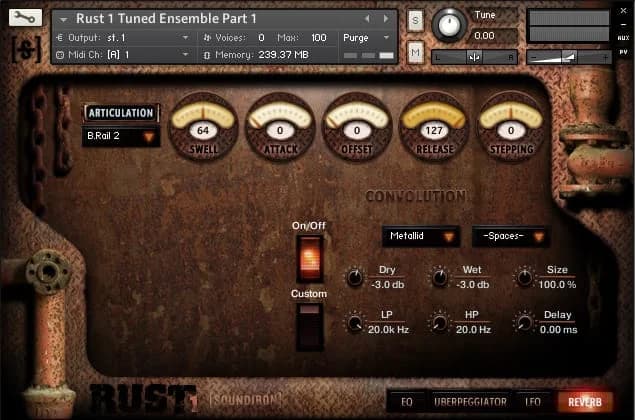Image resolution: width=635 pixels, height=420 pixels.
Task: Switch to the LFO tab
Action: click(x=533, y=402)
